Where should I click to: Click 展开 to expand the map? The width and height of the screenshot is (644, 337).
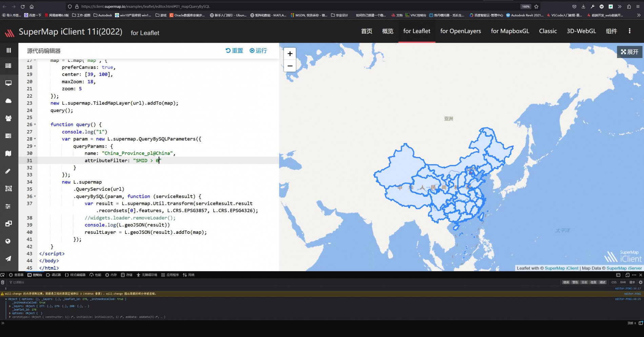pyautogui.click(x=629, y=52)
